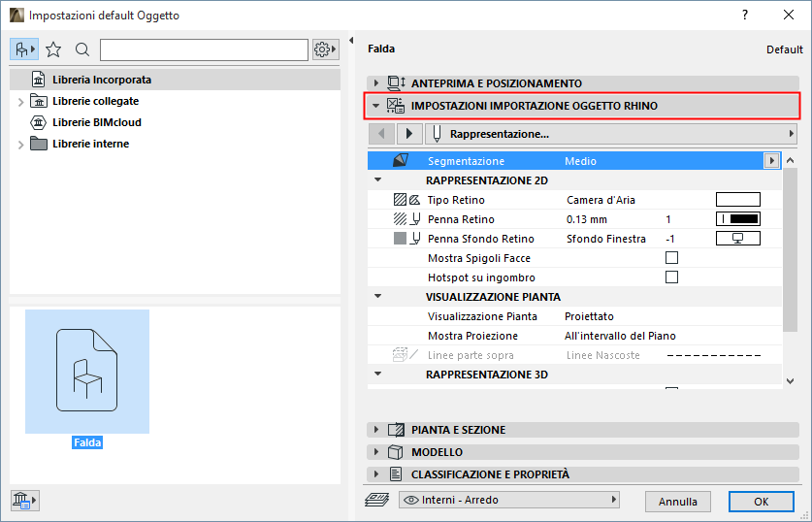Image resolution: width=812 pixels, height=522 pixels.
Task: Click the Tipo Retino hatch icon
Action: pos(406,199)
